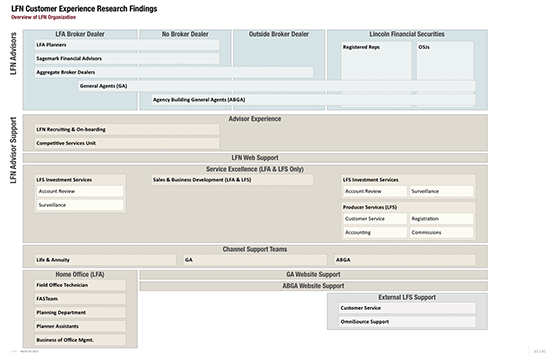Screen dimensions: 560x360
Task: Click 'LFN Recruiting & On-boarding' box
Action: [x=127, y=130]
